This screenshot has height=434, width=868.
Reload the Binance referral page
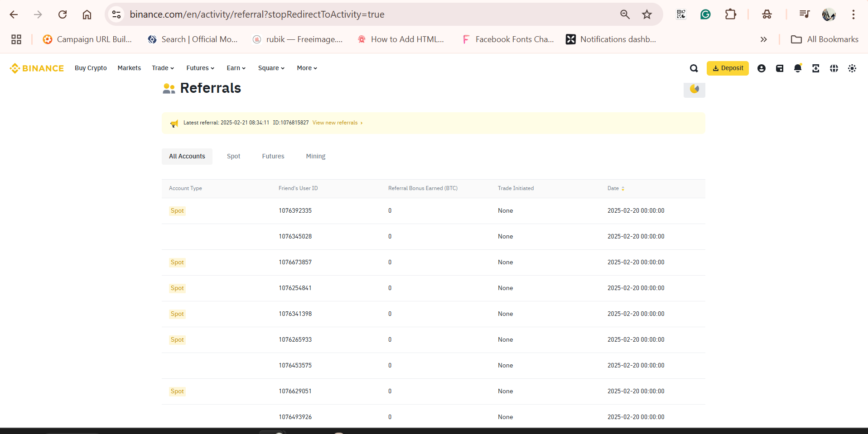tap(63, 14)
